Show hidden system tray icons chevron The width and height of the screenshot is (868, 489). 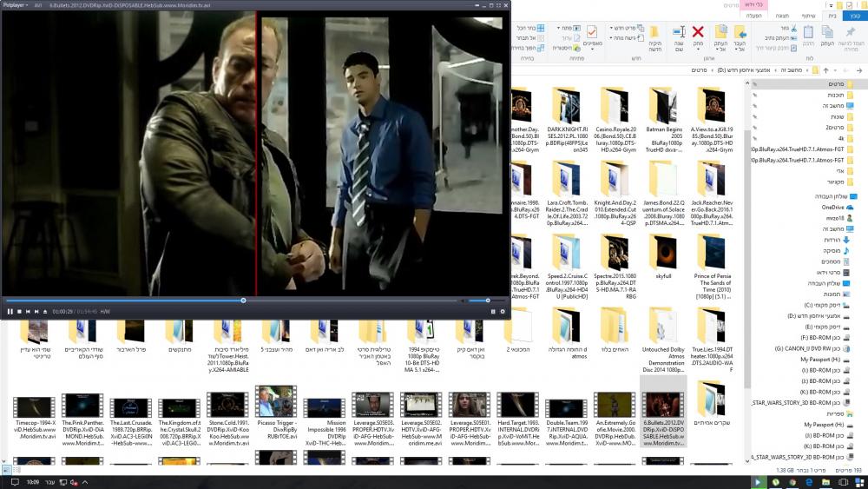pos(85,482)
